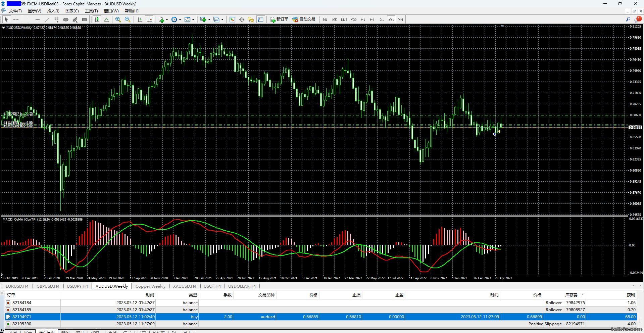Viewport: 644px width, 333px height.
Task: Open the 插入(I) menu
Action: [x=53, y=11]
